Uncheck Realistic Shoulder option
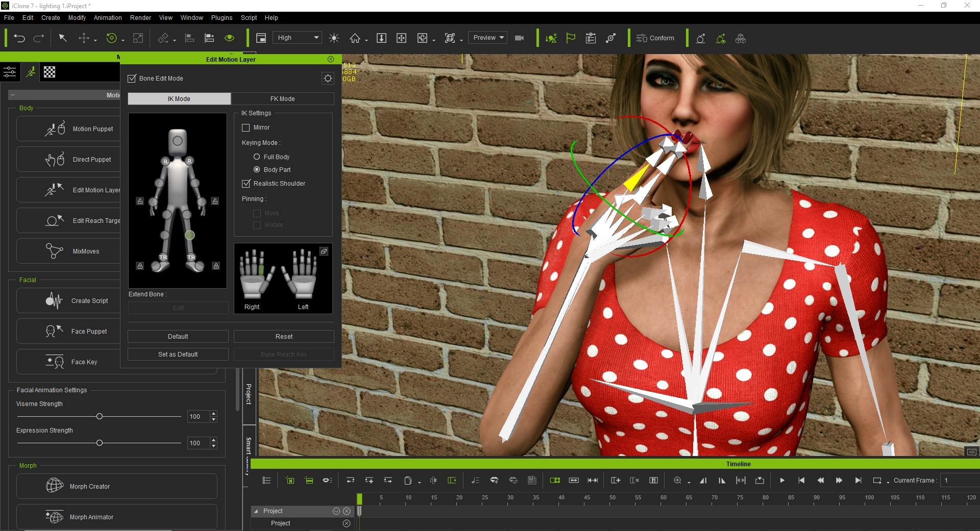Image resolution: width=980 pixels, height=531 pixels. (x=246, y=183)
